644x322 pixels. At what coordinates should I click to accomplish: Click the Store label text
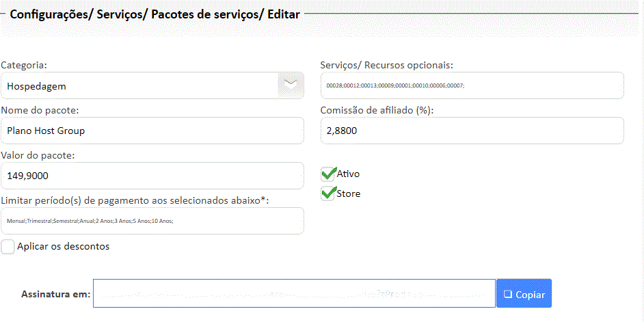349,193
